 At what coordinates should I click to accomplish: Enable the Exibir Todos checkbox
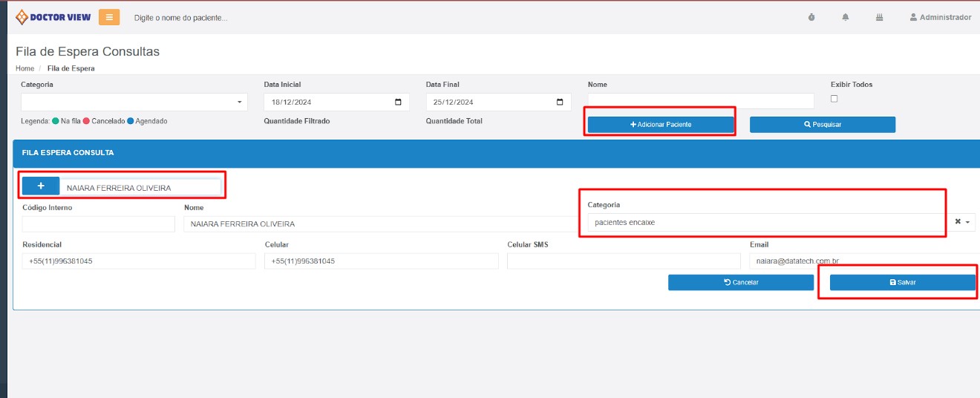[x=834, y=99]
